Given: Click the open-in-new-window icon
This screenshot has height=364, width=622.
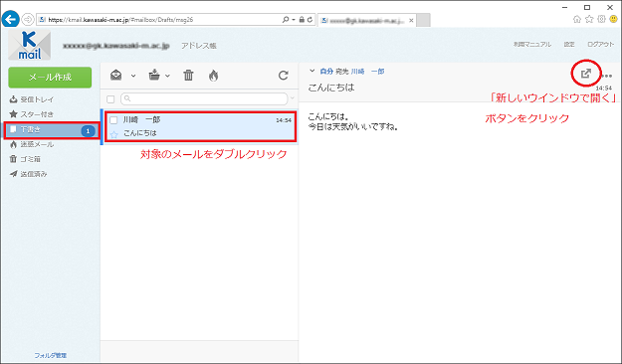Looking at the screenshot, I should pyautogui.click(x=586, y=74).
